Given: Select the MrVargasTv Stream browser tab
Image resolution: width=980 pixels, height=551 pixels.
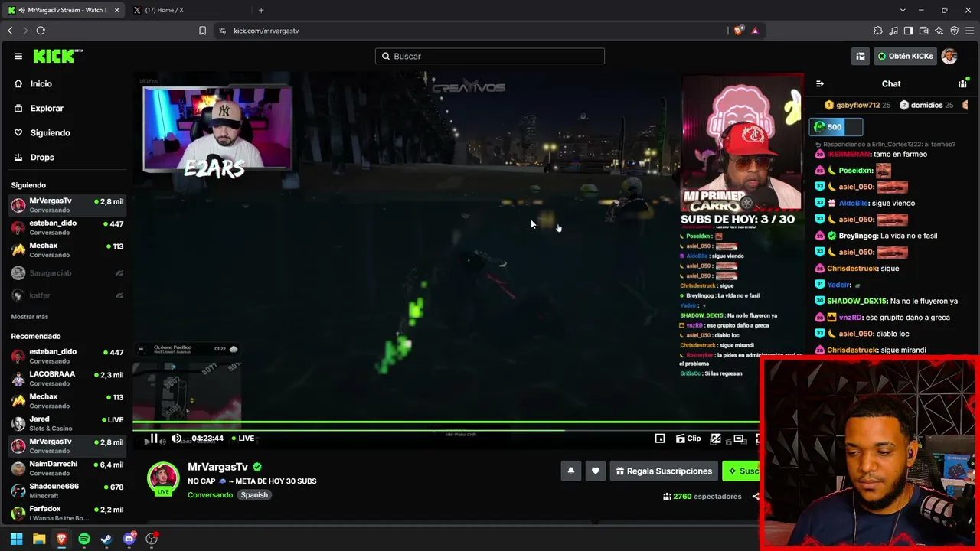Looking at the screenshot, I should [x=64, y=10].
